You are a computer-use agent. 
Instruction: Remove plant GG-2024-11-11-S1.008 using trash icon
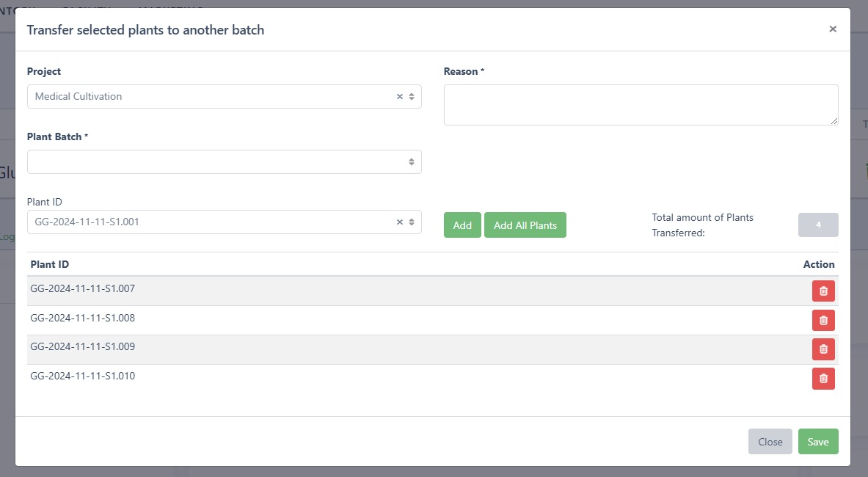click(823, 321)
